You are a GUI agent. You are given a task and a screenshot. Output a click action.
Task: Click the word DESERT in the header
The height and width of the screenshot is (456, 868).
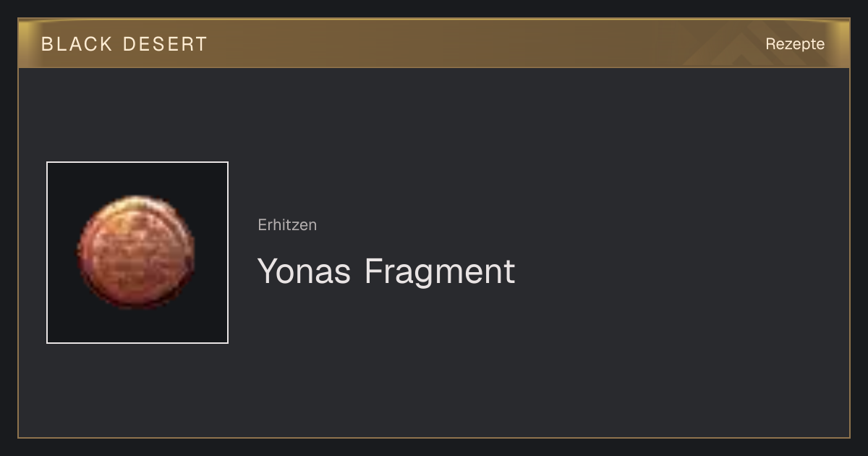pyautogui.click(x=165, y=44)
